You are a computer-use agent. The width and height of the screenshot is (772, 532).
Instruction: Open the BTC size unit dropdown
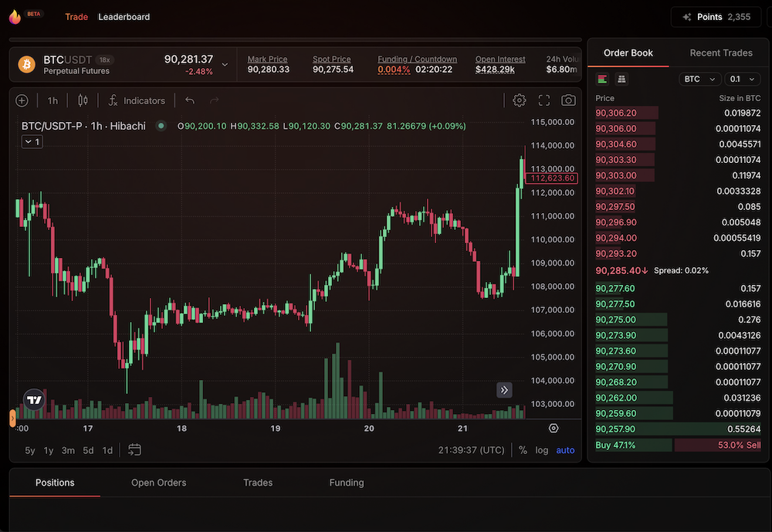coord(699,79)
